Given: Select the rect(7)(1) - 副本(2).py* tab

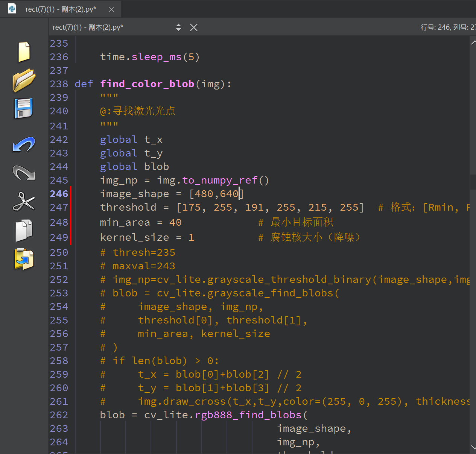Looking at the screenshot, I should 61,9.
